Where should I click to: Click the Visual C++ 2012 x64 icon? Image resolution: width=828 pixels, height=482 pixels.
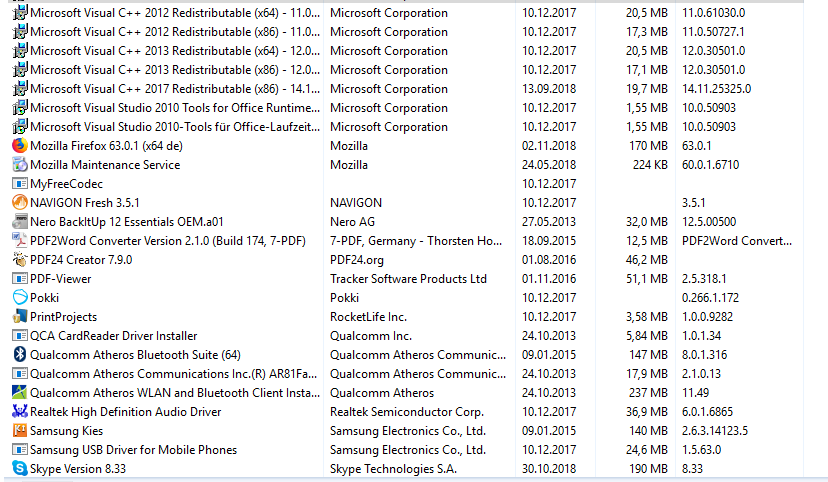click(20, 13)
